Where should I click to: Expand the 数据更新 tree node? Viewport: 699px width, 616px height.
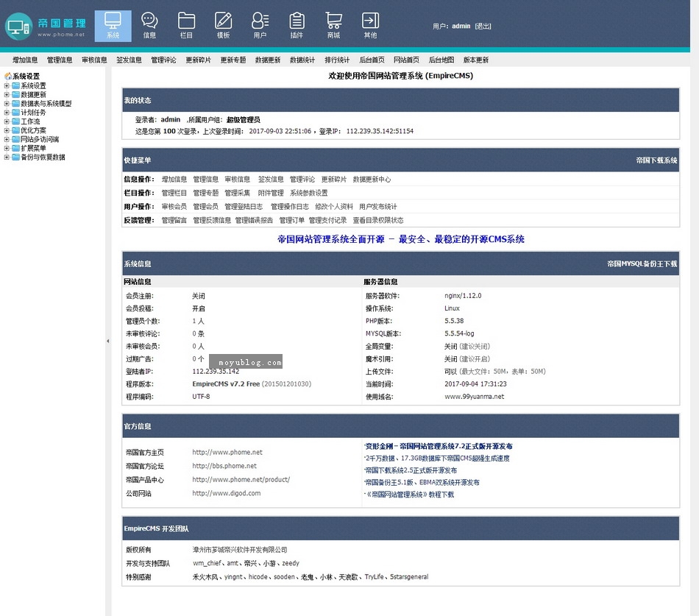(x=7, y=94)
